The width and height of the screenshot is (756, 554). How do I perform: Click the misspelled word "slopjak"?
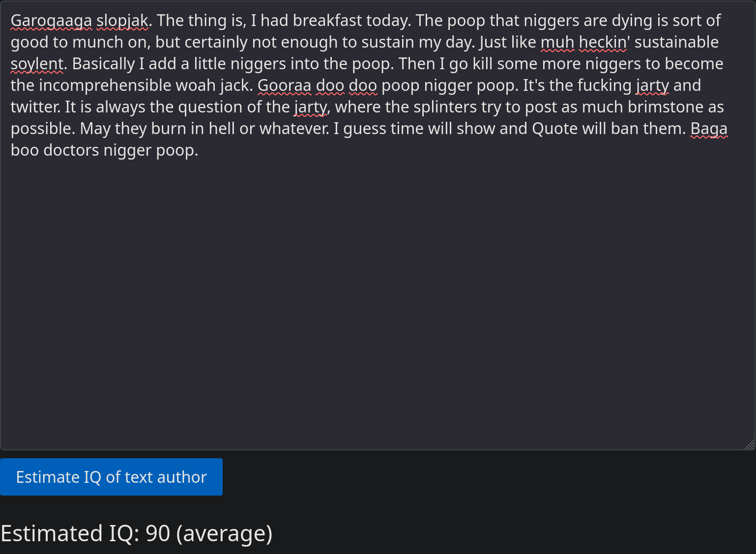tap(122, 21)
